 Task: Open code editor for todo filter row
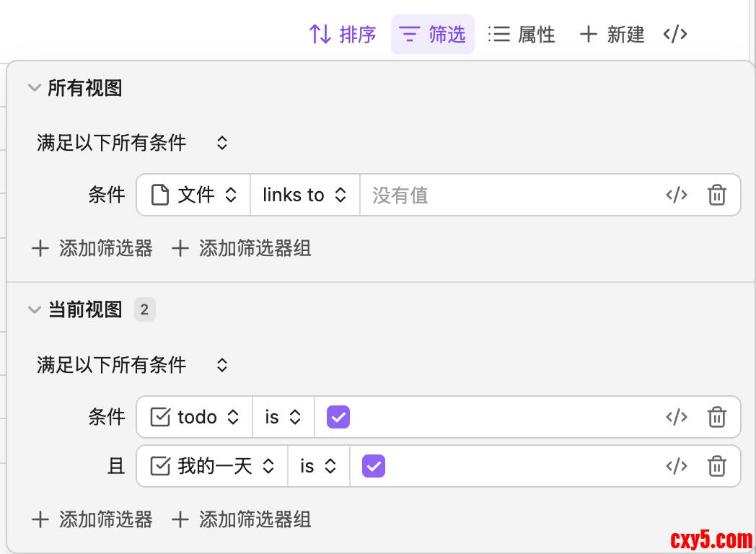point(676,417)
